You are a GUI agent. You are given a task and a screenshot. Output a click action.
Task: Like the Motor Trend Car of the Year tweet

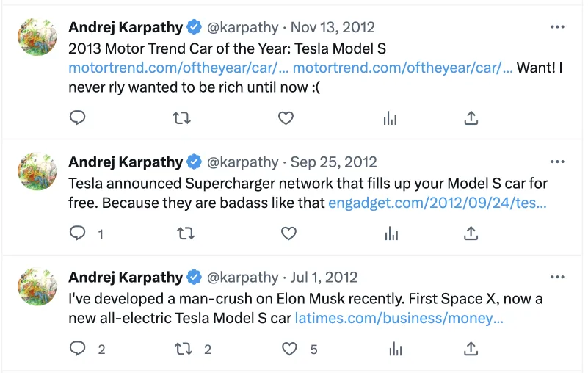click(x=286, y=118)
